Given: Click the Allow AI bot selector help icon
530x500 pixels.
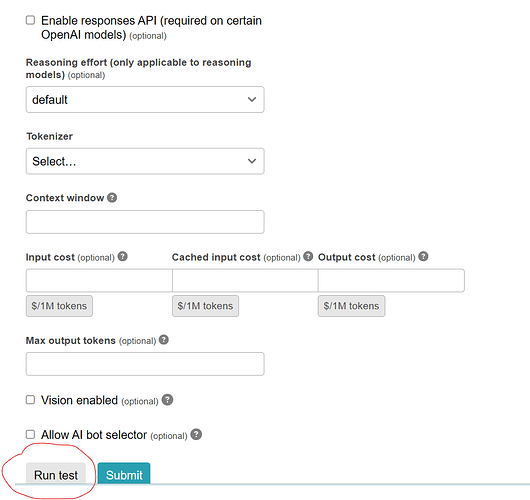Looking at the screenshot, I should (x=196, y=434).
